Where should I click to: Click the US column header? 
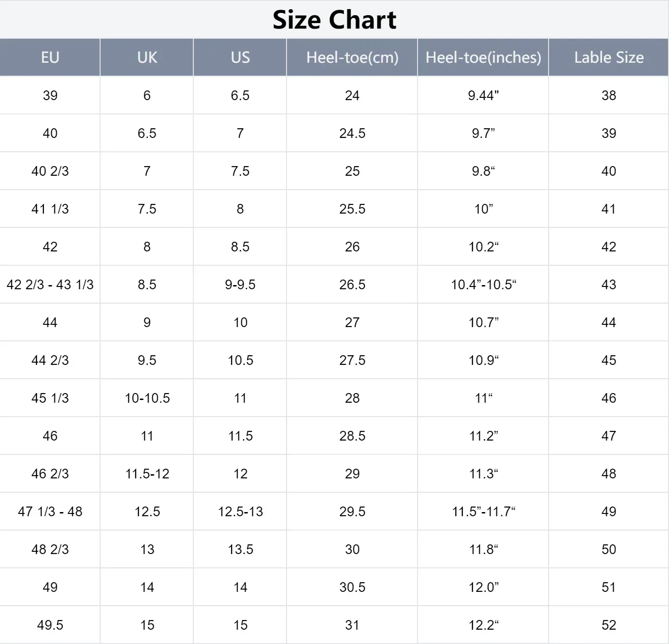(x=240, y=57)
